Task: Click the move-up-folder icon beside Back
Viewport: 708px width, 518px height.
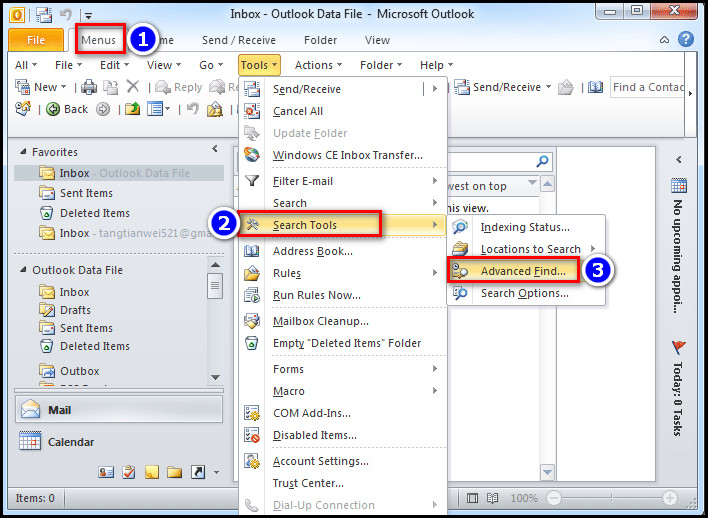Action: point(132,109)
